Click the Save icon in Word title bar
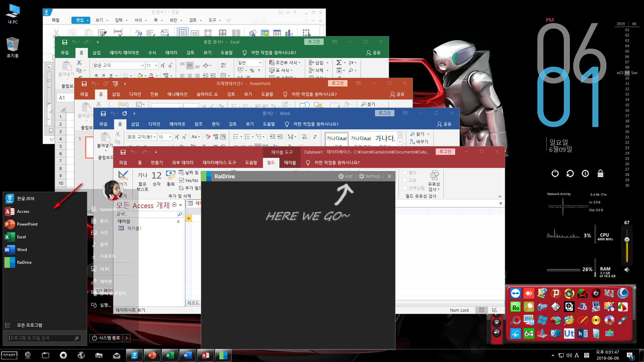 coord(103,114)
